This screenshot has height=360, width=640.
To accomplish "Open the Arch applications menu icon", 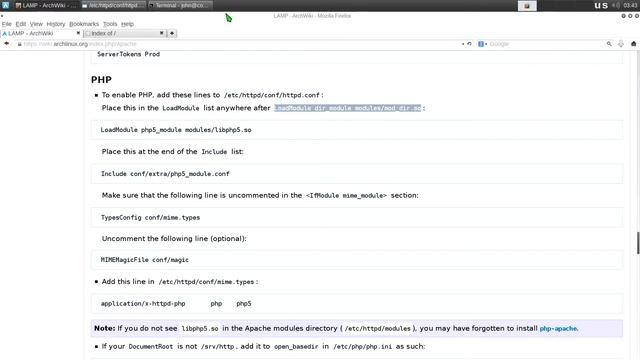I will (5, 5).
